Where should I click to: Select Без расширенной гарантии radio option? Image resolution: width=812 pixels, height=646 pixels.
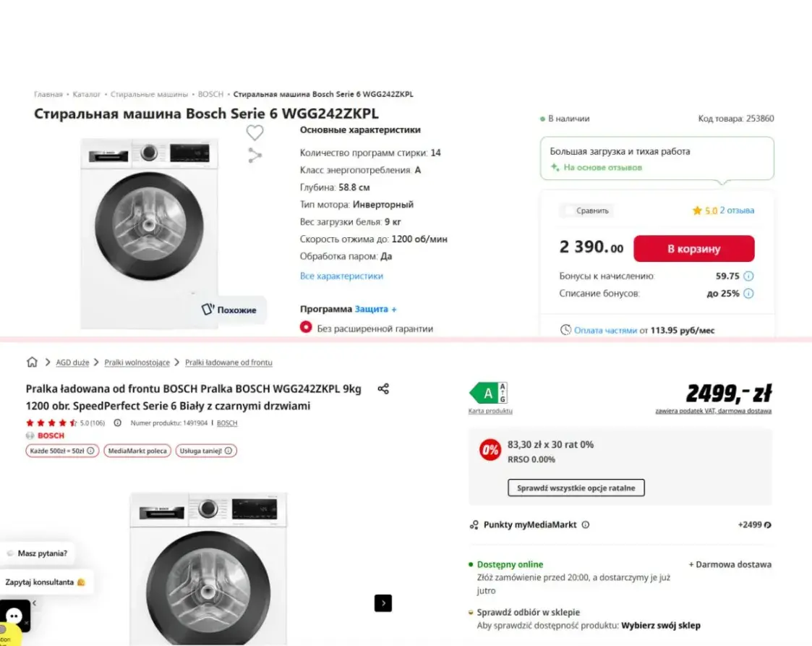(306, 328)
